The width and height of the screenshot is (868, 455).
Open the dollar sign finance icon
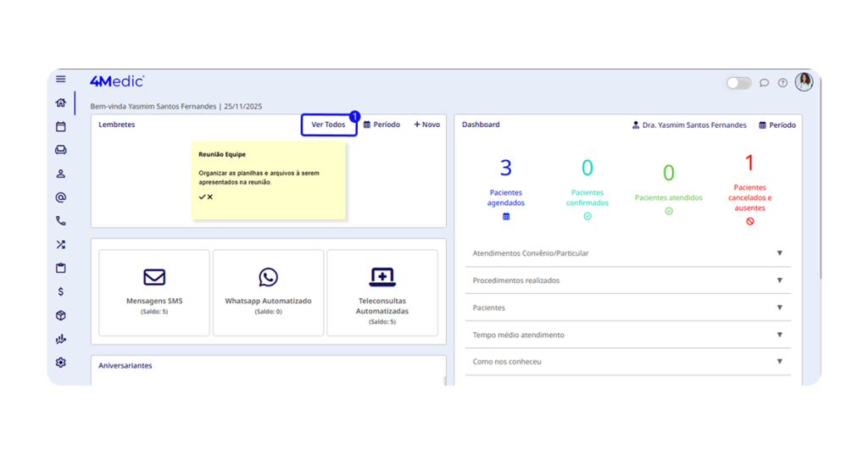point(61,291)
